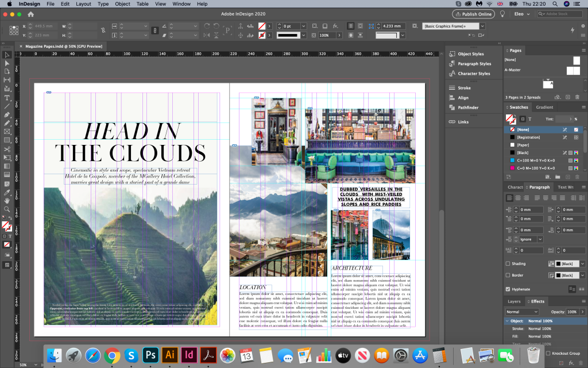
Task: Open the Pathfinder panel
Action: [468, 108]
